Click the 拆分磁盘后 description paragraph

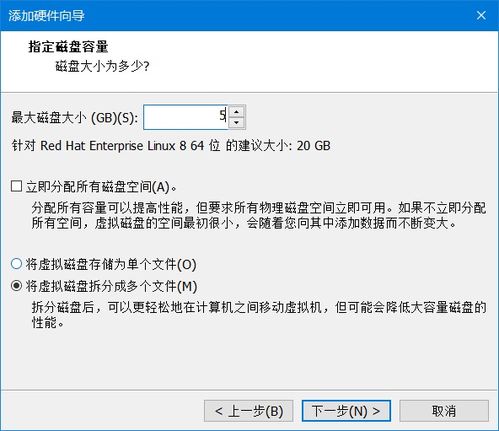tap(259, 314)
